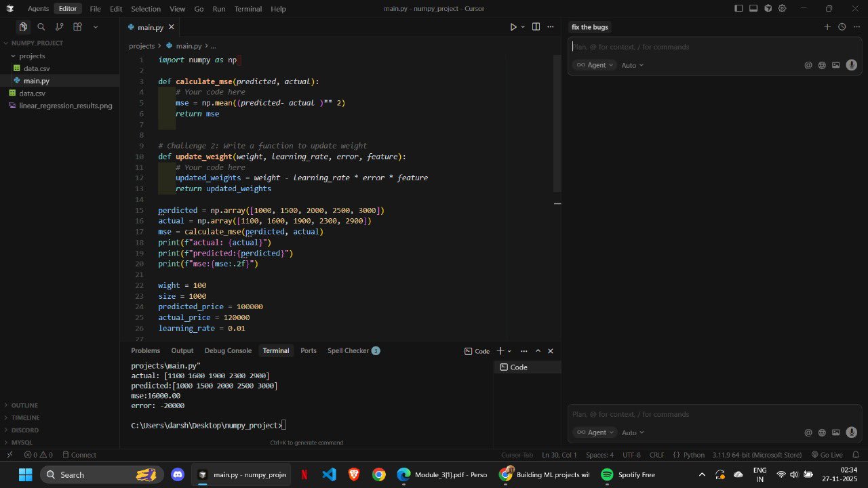Click Go Live in the status bar
This screenshot has width=868, height=488.
[x=826, y=455]
